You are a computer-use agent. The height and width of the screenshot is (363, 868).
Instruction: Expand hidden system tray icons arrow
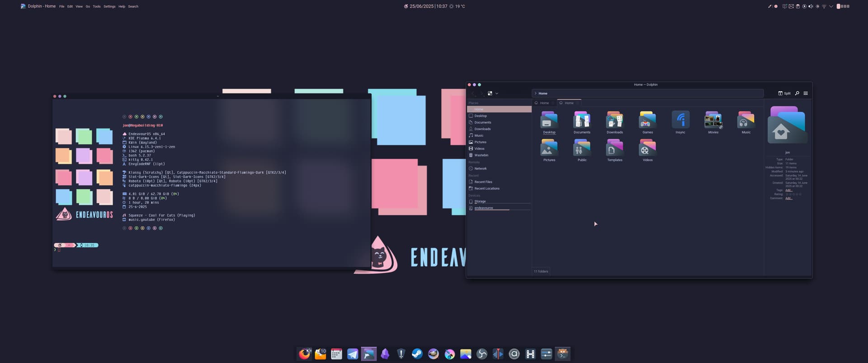click(x=831, y=6)
